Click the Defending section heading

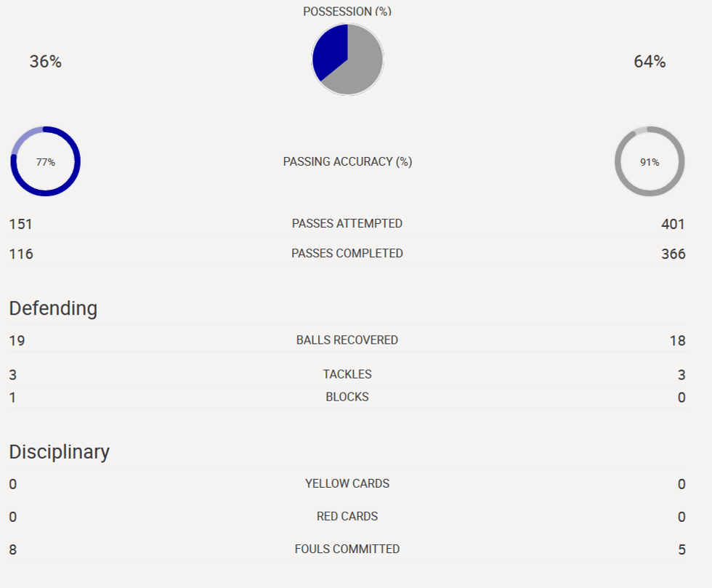point(53,308)
